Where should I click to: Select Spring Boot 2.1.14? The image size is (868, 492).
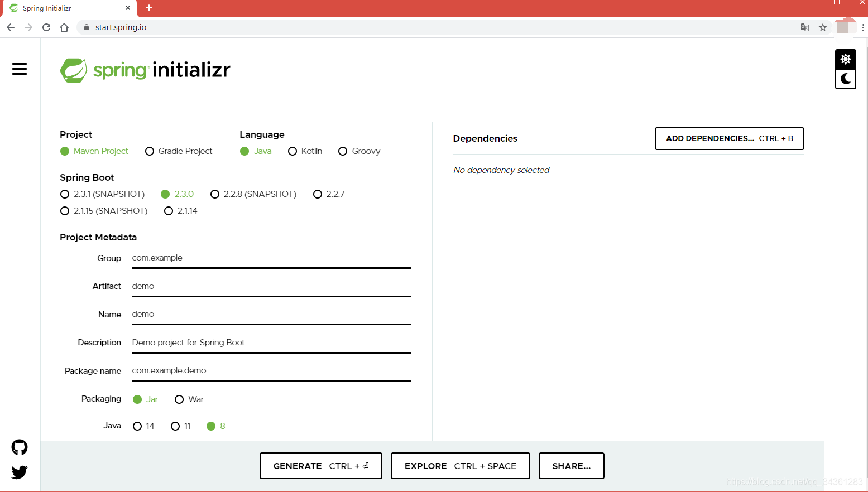click(180, 211)
